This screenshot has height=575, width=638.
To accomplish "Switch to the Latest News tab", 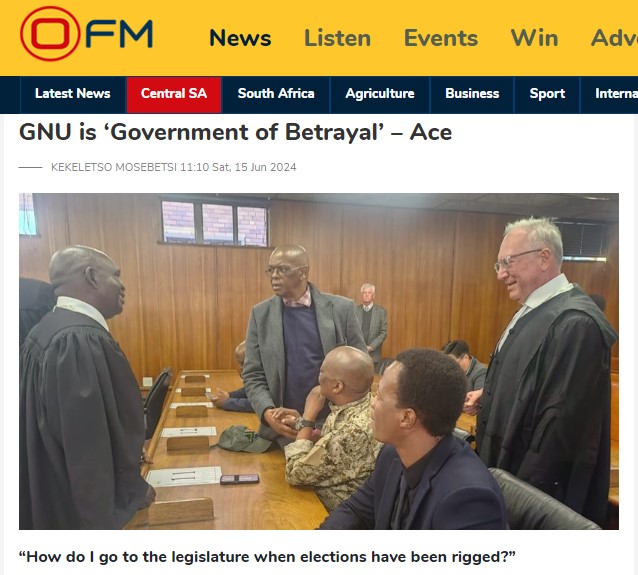I will 73,94.
